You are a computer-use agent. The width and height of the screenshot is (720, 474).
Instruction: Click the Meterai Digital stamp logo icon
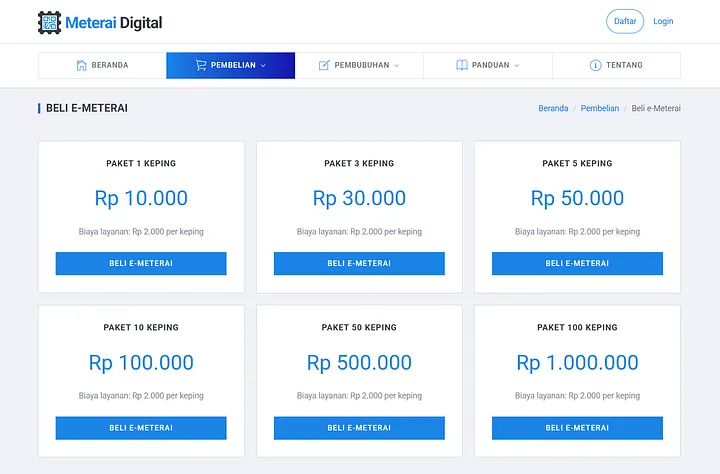pos(49,22)
